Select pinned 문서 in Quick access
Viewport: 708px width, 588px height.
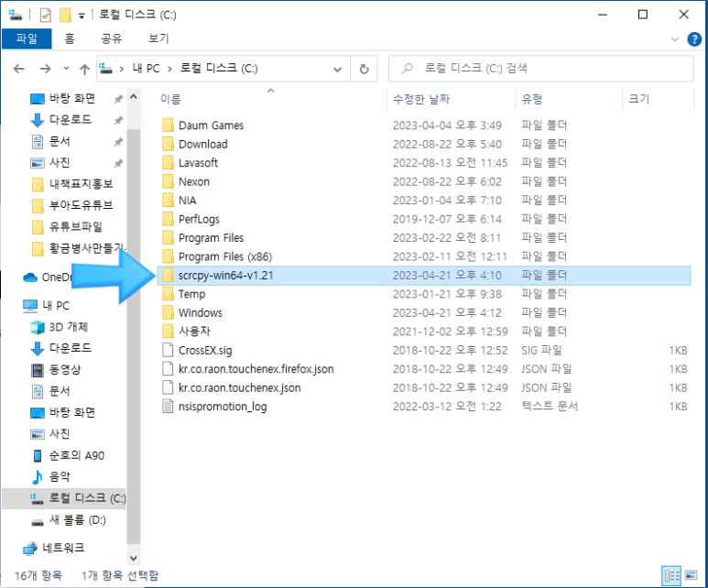[60, 141]
